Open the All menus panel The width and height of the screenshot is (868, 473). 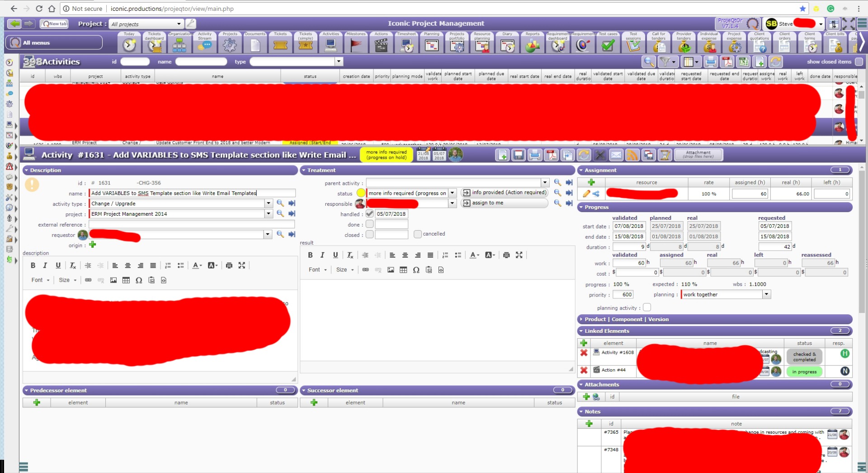tap(54, 43)
